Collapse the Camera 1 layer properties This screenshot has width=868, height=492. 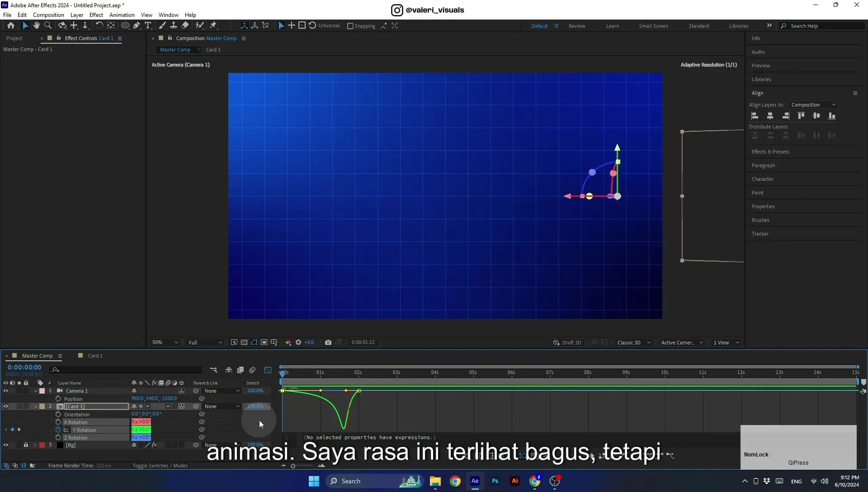[x=36, y=391]
